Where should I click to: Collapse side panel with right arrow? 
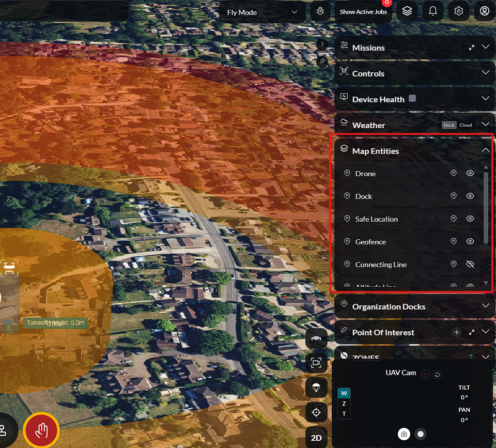[x=322, y=44]
